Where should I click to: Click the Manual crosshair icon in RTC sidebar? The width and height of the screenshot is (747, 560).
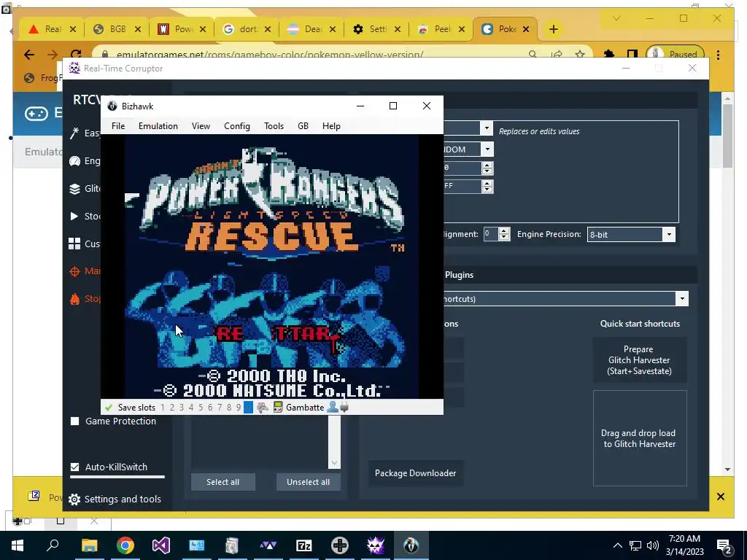pyautogui.click(x=74, y=271)
